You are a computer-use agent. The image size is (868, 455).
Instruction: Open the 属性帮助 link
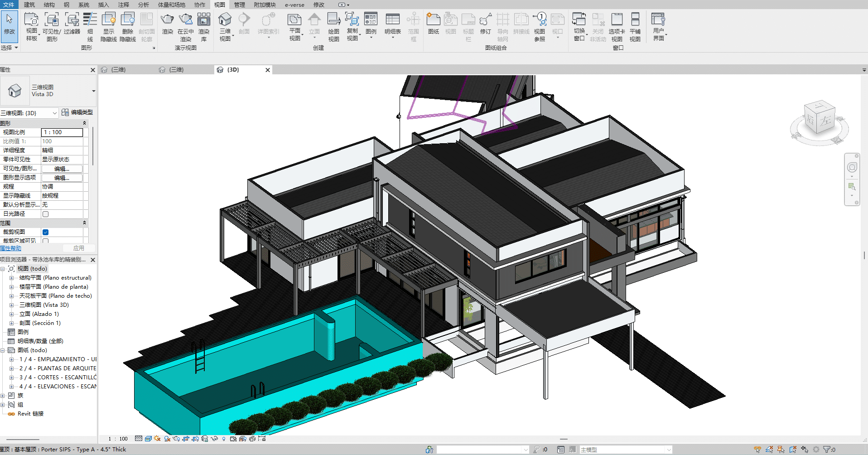click(10, 248)
